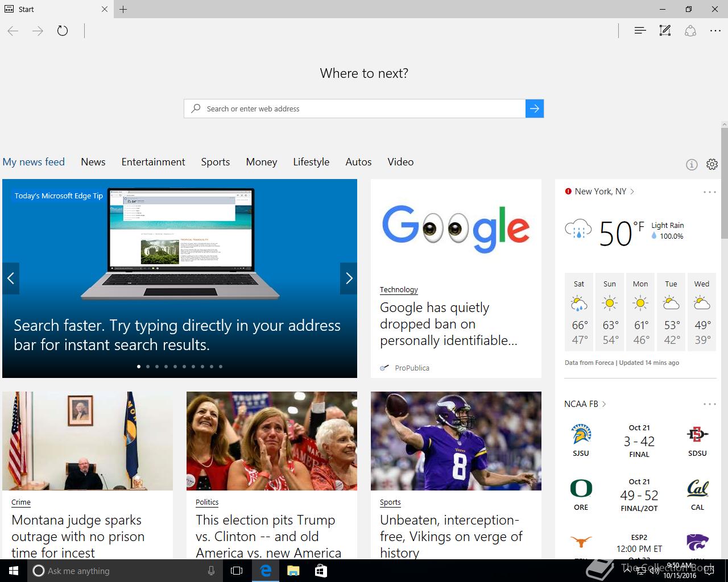Open news feed settings gear
Viewport: 728px width, 582px height.
point(712,164)
